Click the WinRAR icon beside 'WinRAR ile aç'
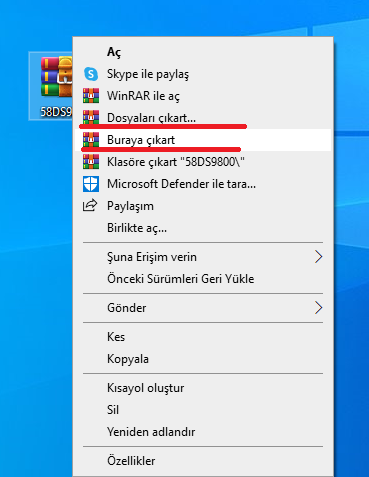The image size is (369, 477). click(91, 96)
